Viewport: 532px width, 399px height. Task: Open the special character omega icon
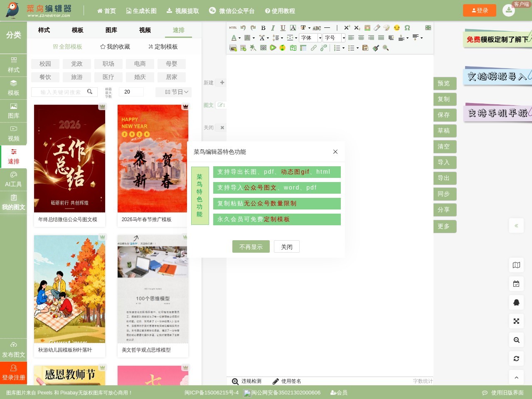[407, 28]
